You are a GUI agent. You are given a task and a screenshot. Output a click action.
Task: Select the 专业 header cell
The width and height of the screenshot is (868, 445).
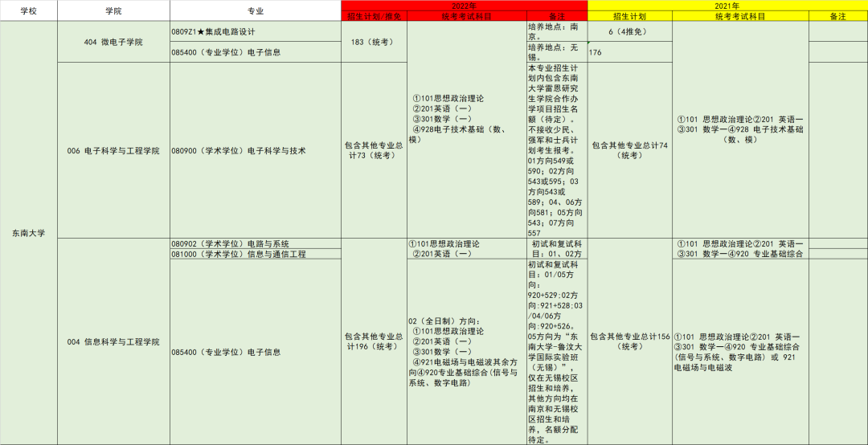click(256, 11)
